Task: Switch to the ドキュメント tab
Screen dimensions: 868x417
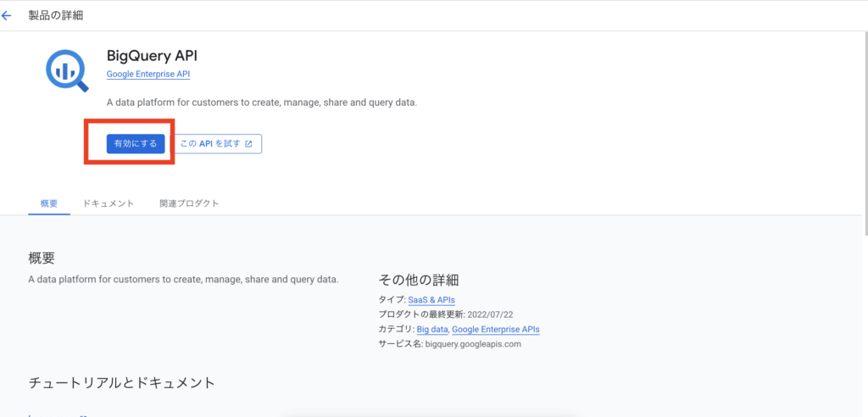Action: [108, 203]
